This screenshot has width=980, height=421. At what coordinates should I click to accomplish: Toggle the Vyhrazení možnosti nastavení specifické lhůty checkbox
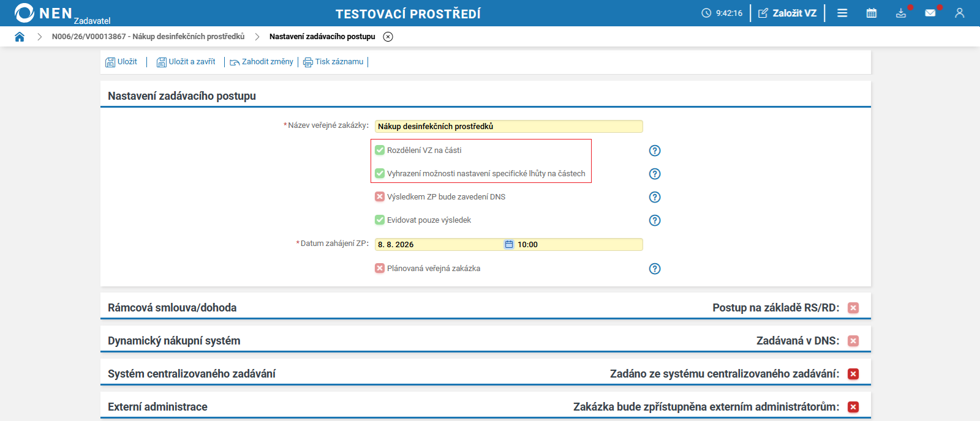[380, 173]
